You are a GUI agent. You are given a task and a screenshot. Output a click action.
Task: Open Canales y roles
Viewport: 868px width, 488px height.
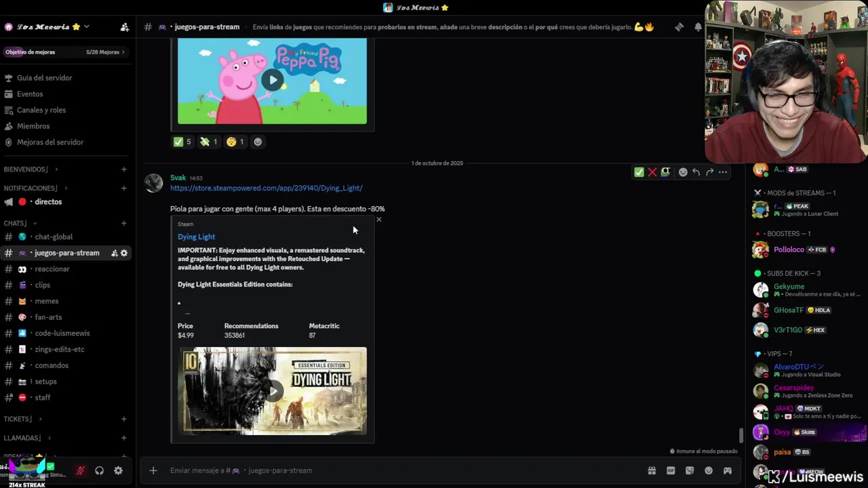click(x=66, y=110)
